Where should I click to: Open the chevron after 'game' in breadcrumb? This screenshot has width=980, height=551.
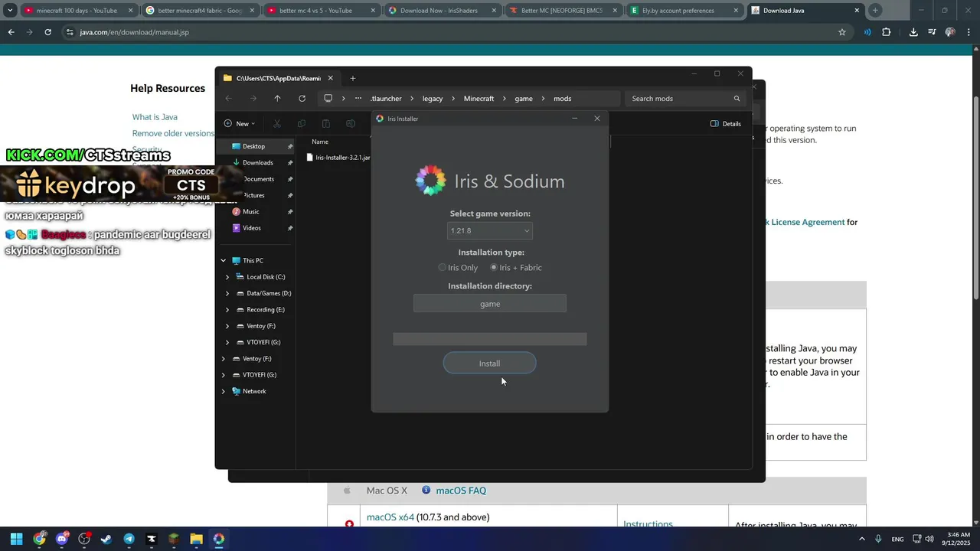(543, 99)
